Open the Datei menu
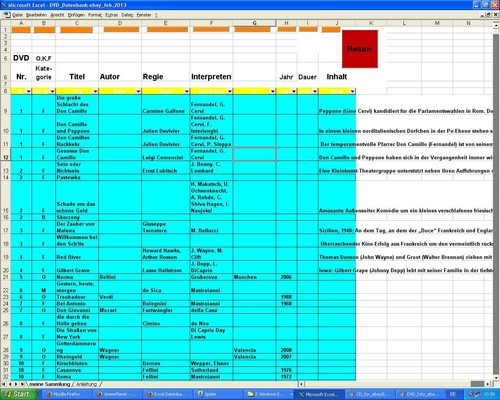500x400 pixels. [x=17, y=15]
